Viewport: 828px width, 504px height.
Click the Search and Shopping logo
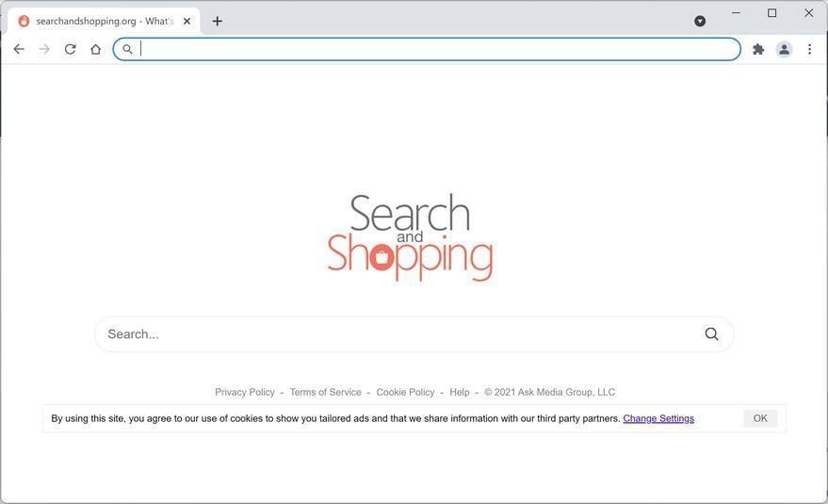(410, 236)
